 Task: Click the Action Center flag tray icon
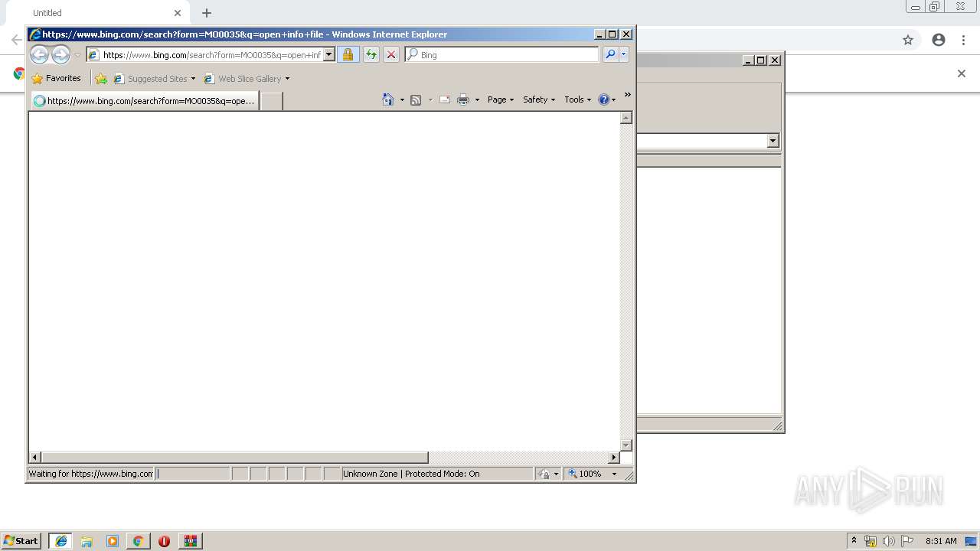pyautogui.click(x=907, y=541)
